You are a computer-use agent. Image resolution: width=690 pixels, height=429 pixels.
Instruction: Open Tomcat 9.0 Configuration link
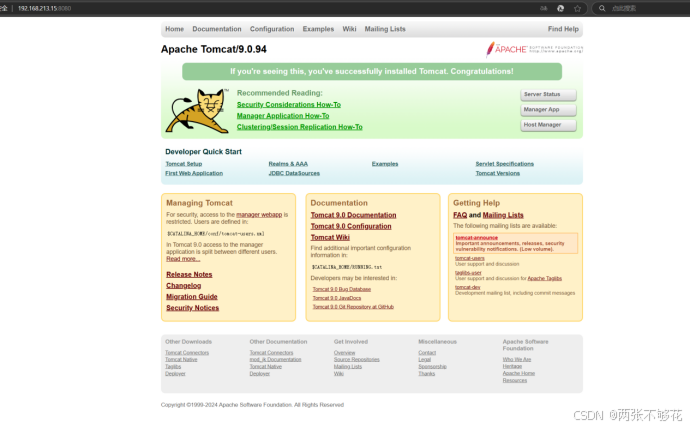[x=351, y=226]
